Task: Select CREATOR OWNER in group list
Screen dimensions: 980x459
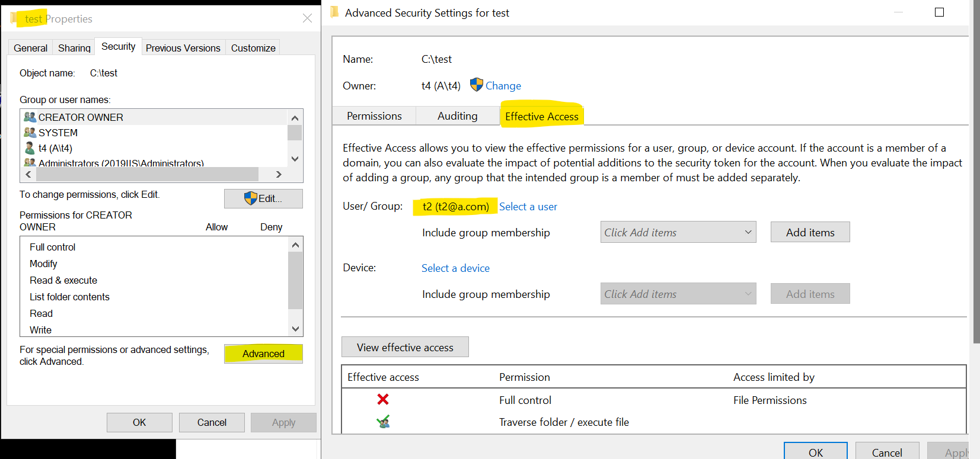Action: pyautogui.click(x=154, y=117)
